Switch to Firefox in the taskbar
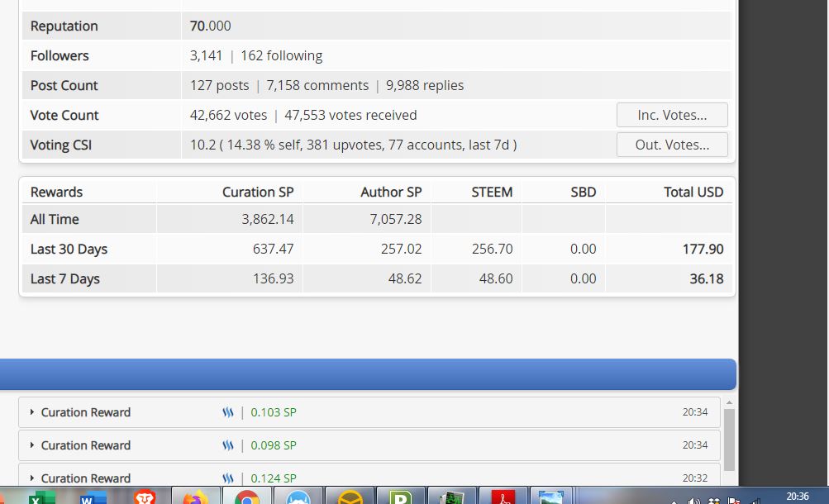This screenshot has height=504, width=829. [x=196, y=497]
